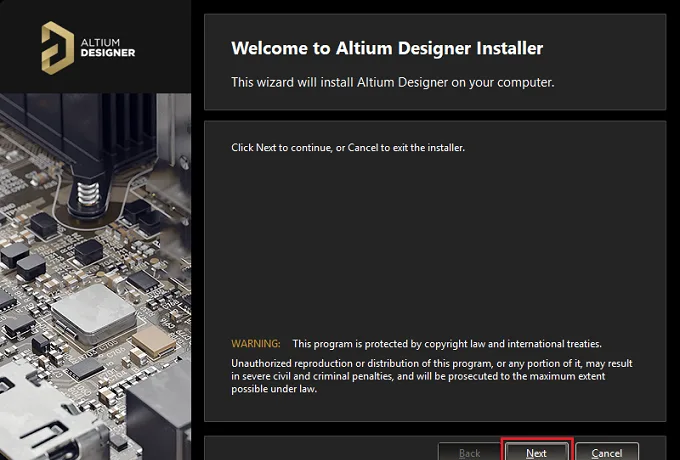The image size is (680, 460).
Task: Click the 'protected by copyright law' sentence
Action: click(x=447, y=344)
